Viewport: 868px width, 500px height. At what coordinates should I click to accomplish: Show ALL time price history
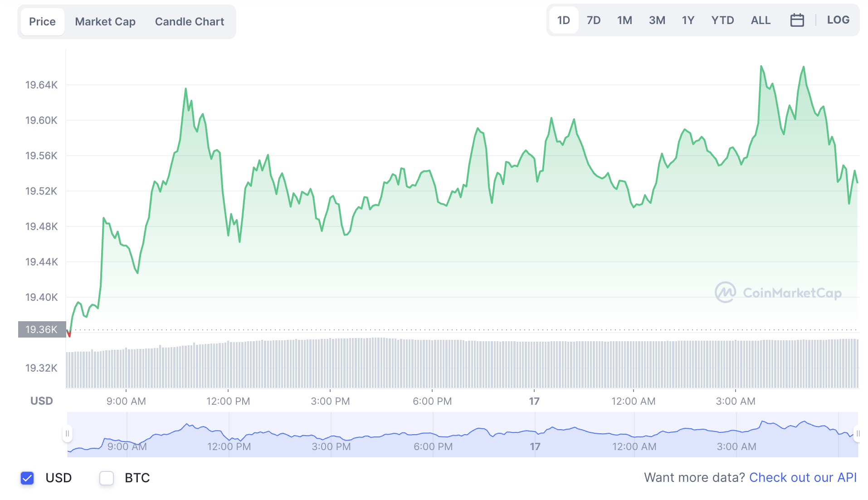pos(761,20)
